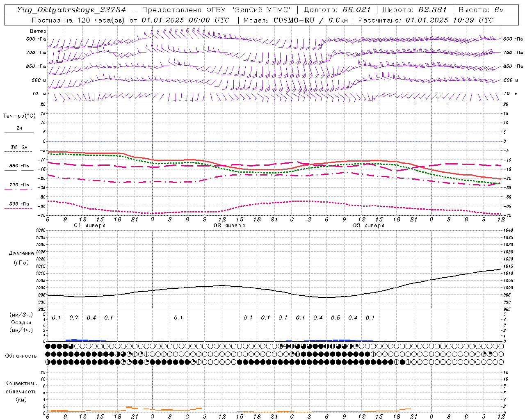The image size is (525, 420).
Task: Click the provider text ФГБУ "ЗапСиб УГМС"
Action: click(x=248, y=10)
